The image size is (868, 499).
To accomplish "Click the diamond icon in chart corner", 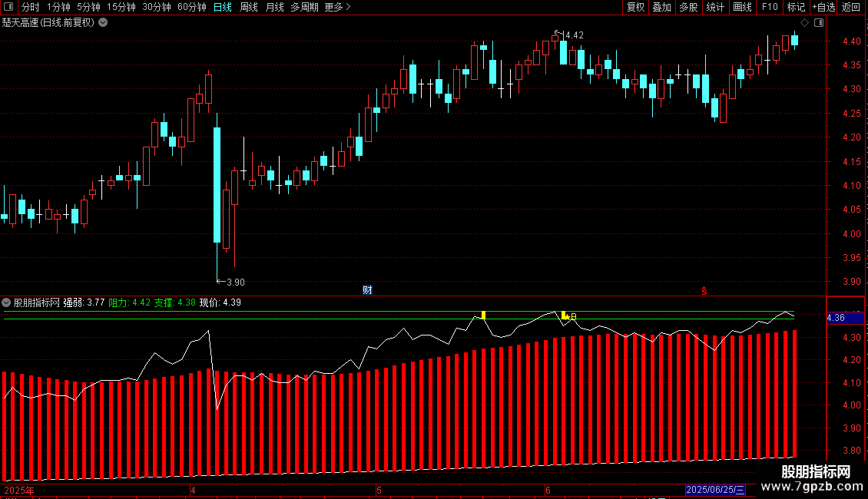I will click(x=805, y=23).
